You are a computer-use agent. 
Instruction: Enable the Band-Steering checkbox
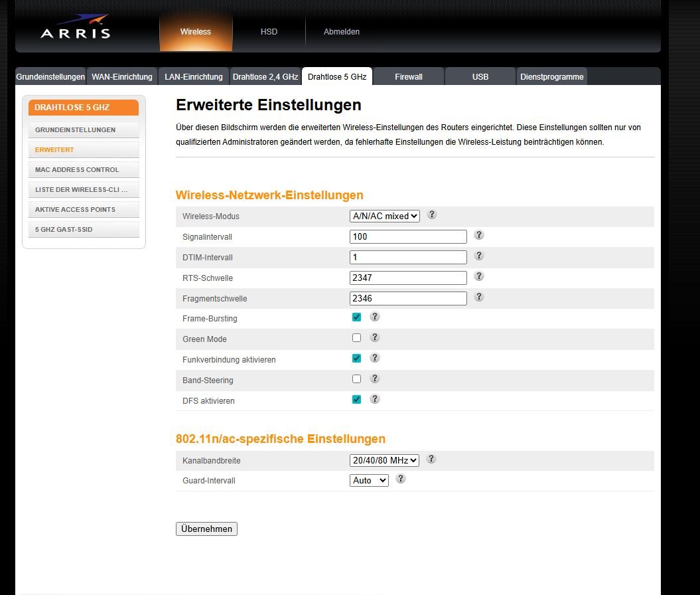(x=356, y=379)
